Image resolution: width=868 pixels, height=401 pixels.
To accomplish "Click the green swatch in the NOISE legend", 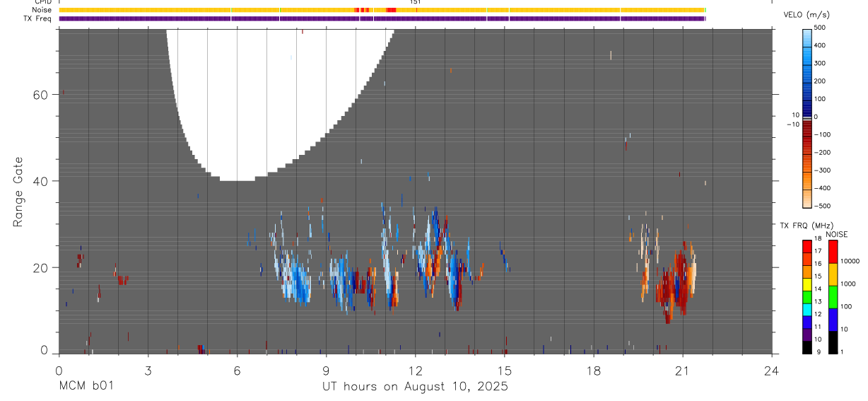I will [833, 296].
